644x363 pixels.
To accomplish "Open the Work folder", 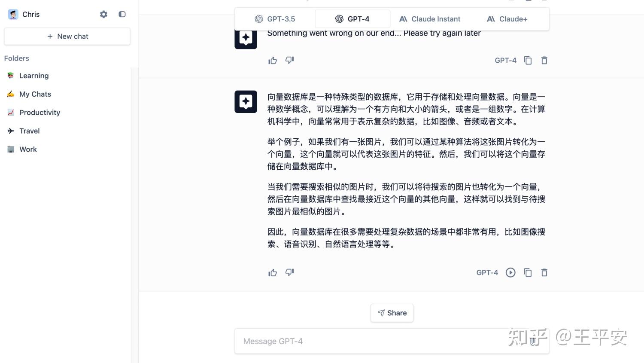I will click(28, 149).
